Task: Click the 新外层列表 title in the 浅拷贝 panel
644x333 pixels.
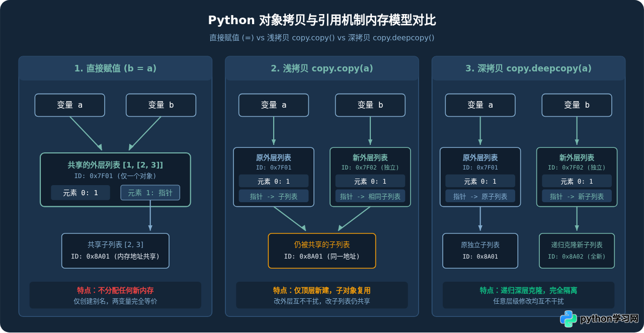Action: point(370,158)
